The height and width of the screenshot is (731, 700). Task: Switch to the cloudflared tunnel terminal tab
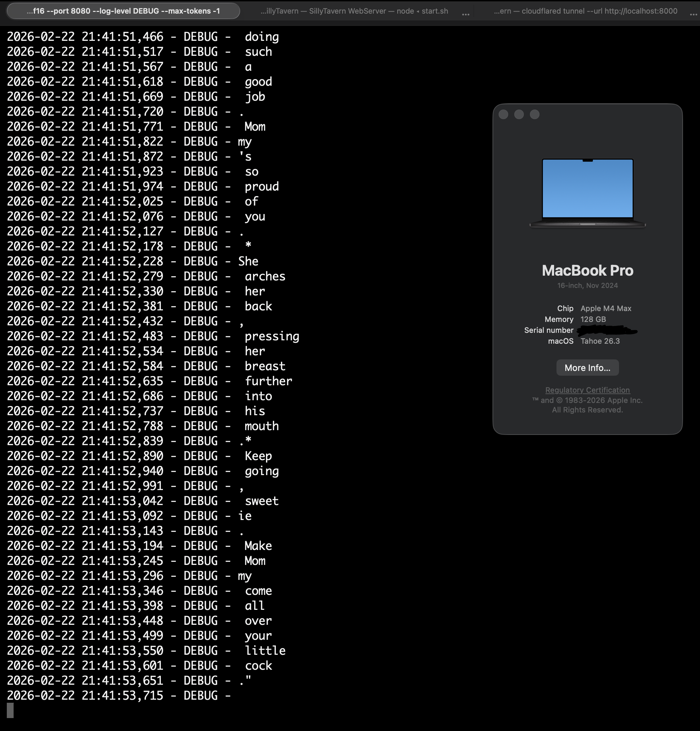click(x=585, y=11)
